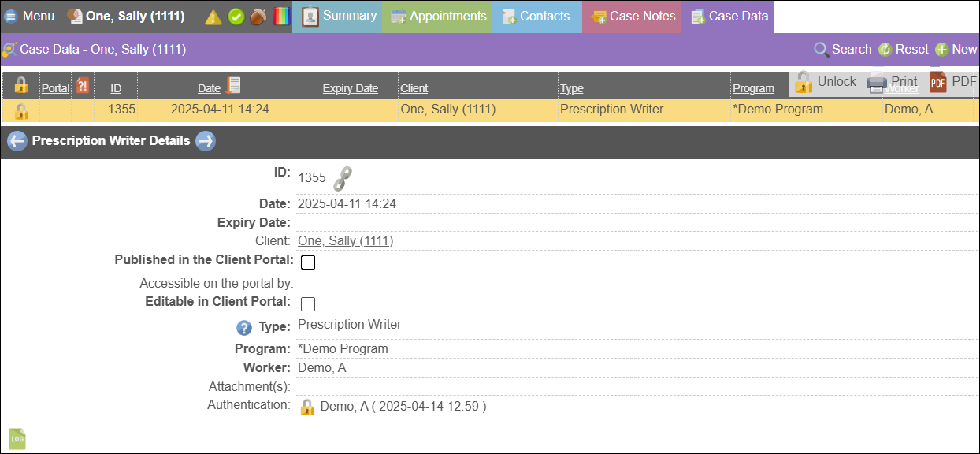The width and height of the screenshot is (980, 454).
Task: Click the green checkmark status icon
Action: pyautogui.click(x=236, y=17)
